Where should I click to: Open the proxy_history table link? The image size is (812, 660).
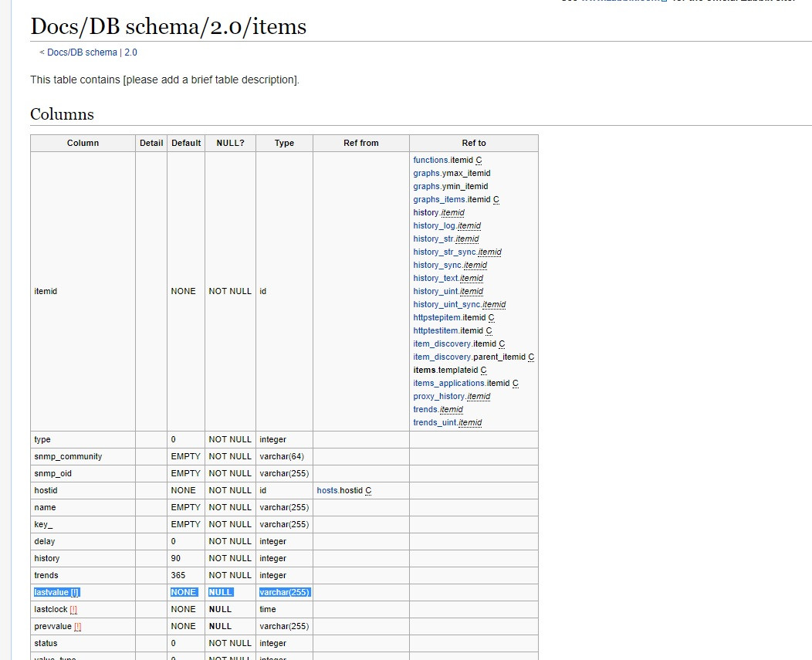[x=438, y=396]
